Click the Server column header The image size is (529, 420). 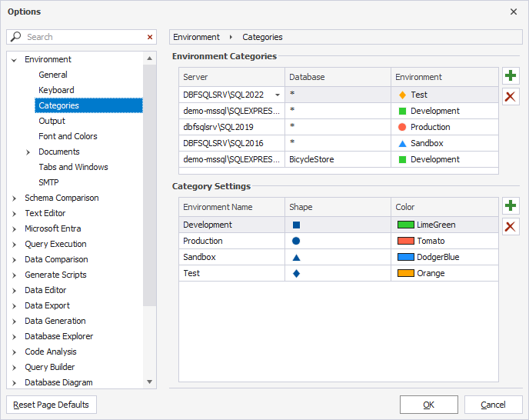point(231,77)
